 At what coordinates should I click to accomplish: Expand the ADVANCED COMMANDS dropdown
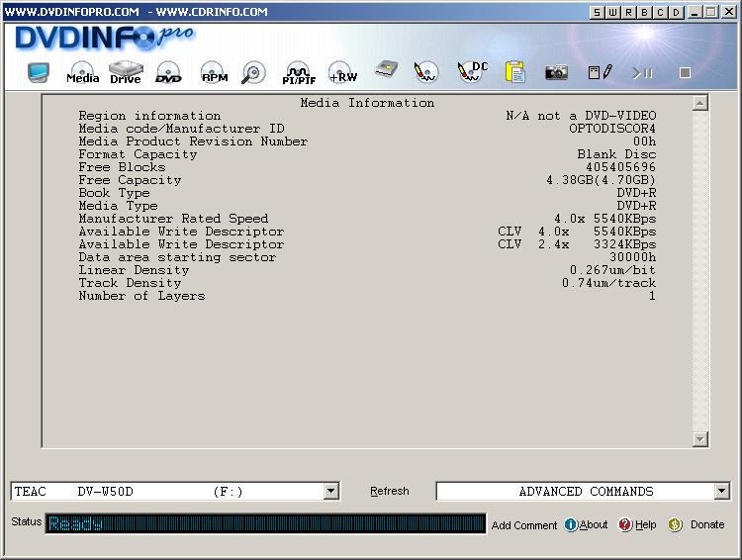click(x=721, y=491)
